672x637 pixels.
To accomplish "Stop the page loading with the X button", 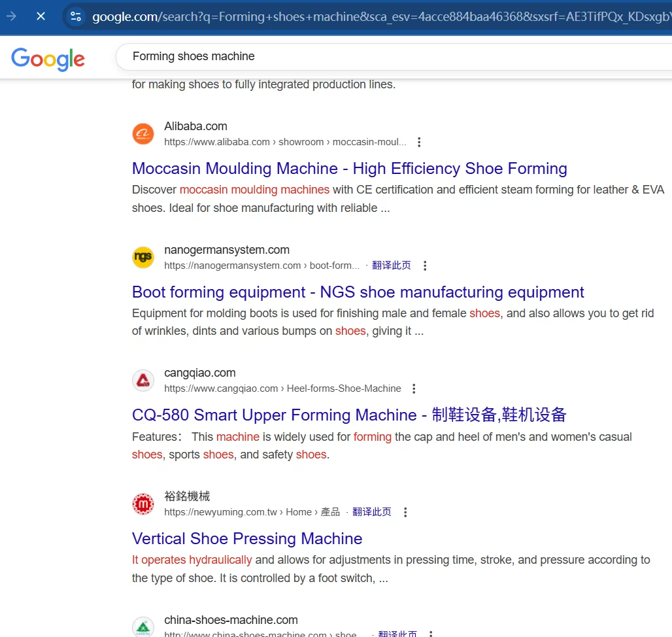I will click(x=41, y=16).
